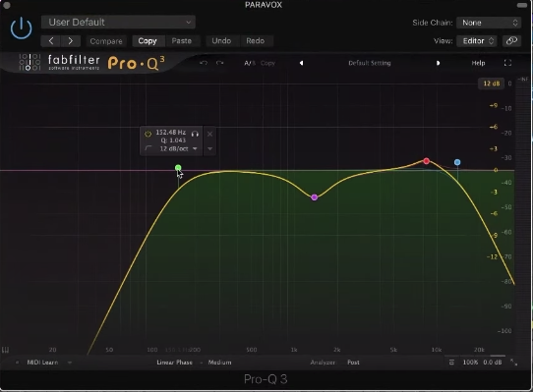Enable MIDI Learn

[42, 363]
